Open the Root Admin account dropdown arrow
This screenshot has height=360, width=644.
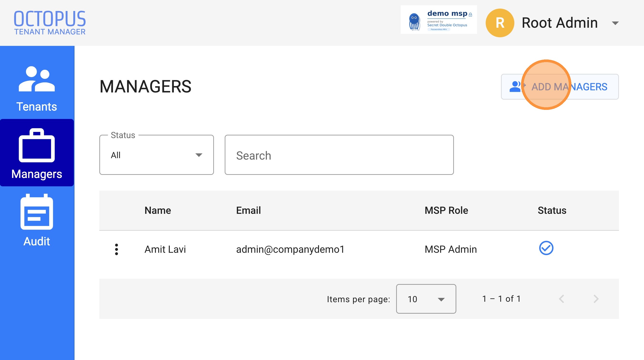[615, 23]
